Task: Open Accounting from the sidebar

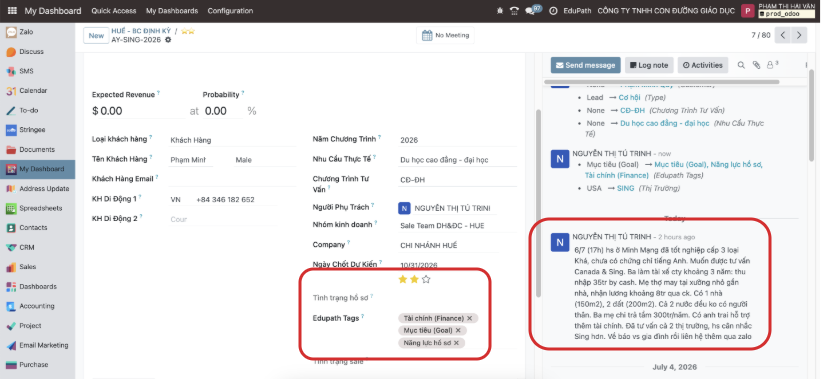Action: tap(37, 306)
